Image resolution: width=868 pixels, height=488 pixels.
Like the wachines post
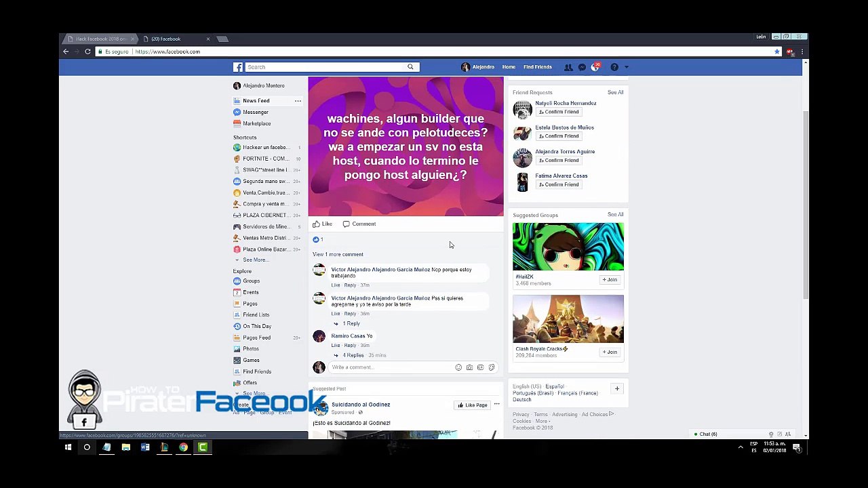tap(322, 224)
